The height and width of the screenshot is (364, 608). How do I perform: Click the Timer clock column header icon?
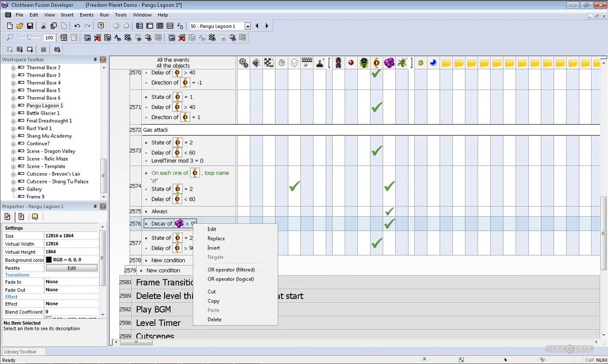pyautogui.click(x=282, y=63)
